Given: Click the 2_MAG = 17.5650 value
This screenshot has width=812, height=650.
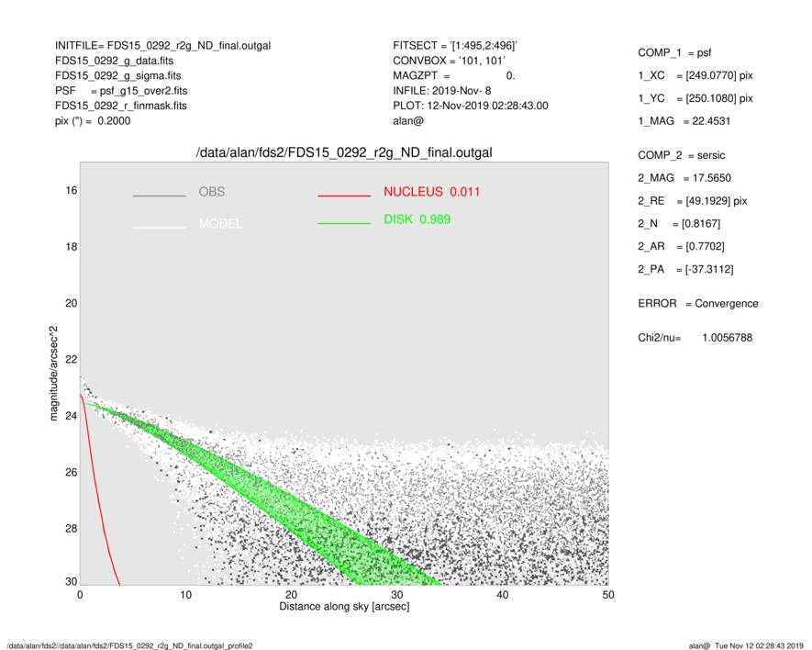Looking at the screenshot, I should 684,178.
